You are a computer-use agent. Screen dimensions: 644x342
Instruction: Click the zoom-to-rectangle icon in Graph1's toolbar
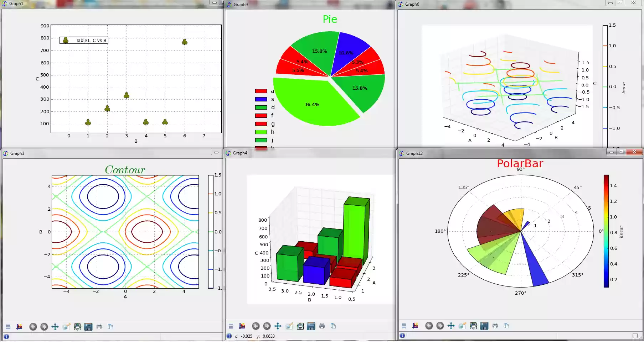19,326
